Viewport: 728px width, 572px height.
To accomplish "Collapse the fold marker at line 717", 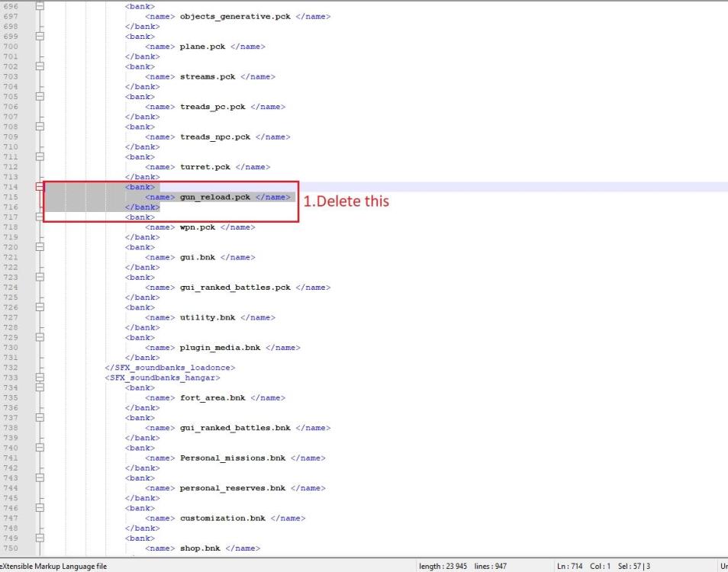I will [x=40, y=217].
